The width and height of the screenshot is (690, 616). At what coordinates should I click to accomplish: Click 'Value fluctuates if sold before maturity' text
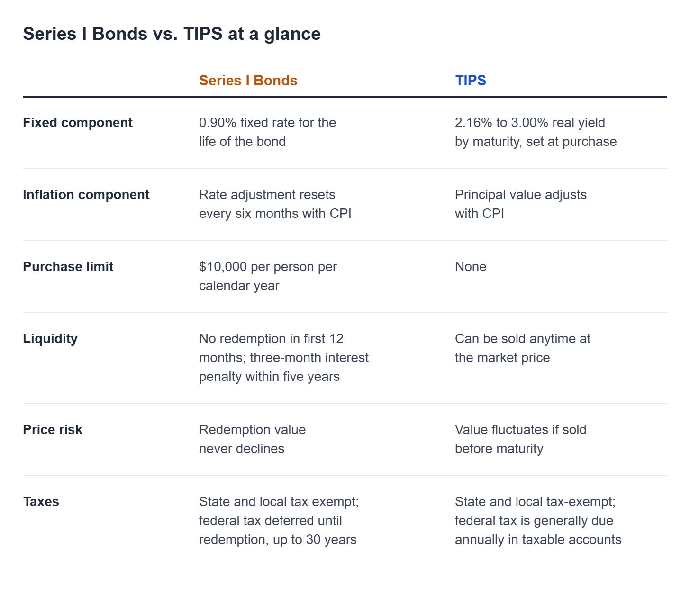tap(520, 439)
